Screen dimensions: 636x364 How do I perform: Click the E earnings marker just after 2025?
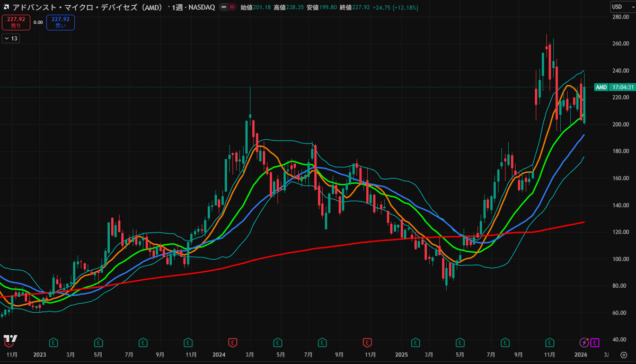415,342
